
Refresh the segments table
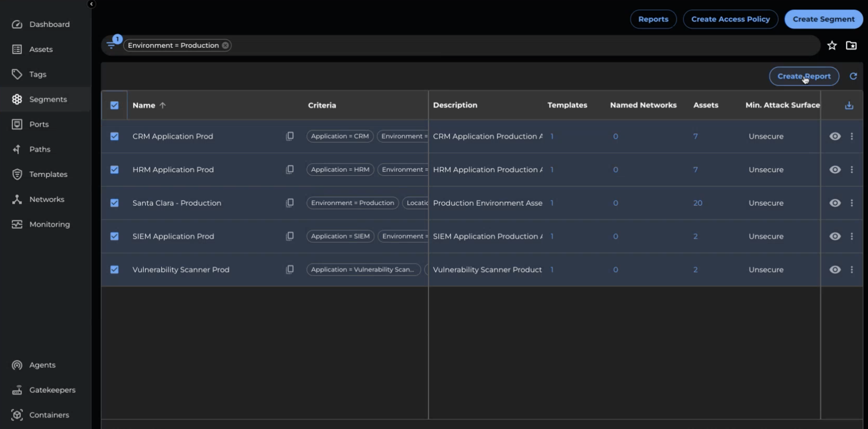coord(853,76)
